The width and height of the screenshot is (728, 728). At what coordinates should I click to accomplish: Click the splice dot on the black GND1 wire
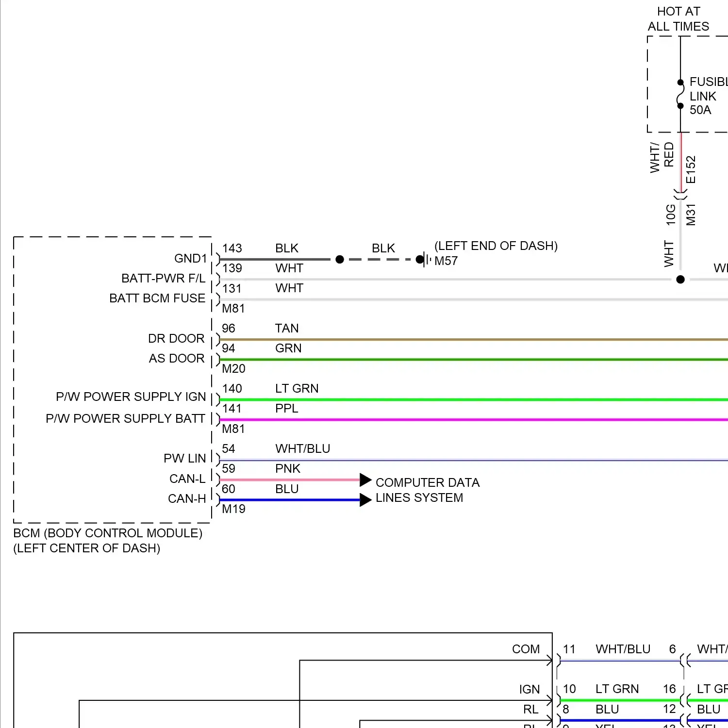pos(340,259)
